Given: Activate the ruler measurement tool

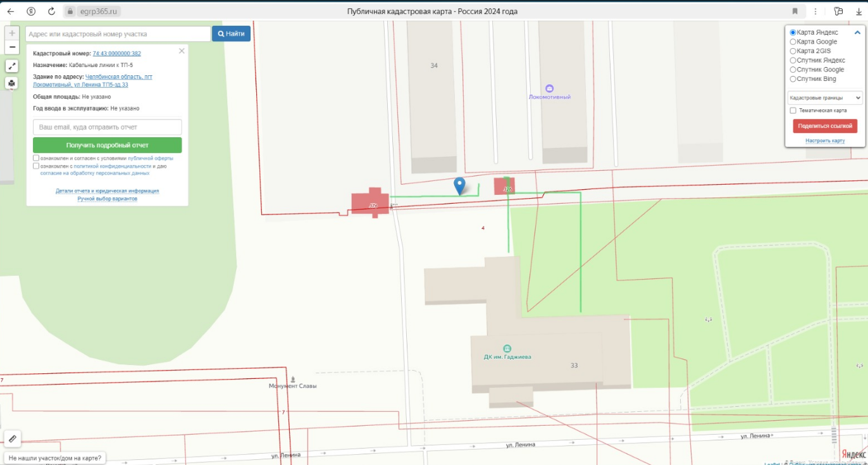Looking at the screenshot, I should pos(12,438).
